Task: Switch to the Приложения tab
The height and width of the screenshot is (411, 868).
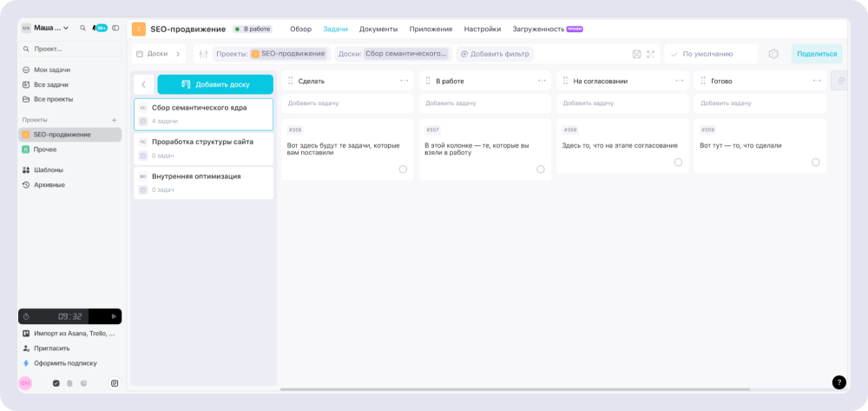Action: (431, 29)
